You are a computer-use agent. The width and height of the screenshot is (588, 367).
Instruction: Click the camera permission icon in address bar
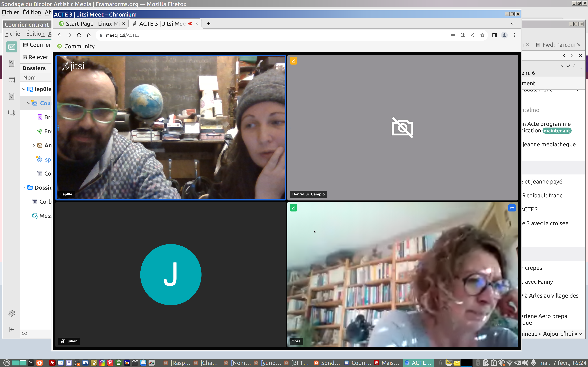coord(453,35)
